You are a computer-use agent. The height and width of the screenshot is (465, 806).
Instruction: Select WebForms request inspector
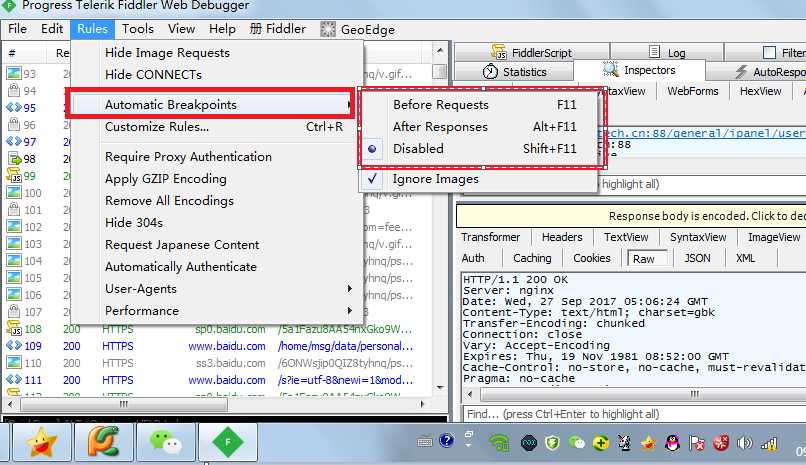pyautogui.click(x=692, y=91)
